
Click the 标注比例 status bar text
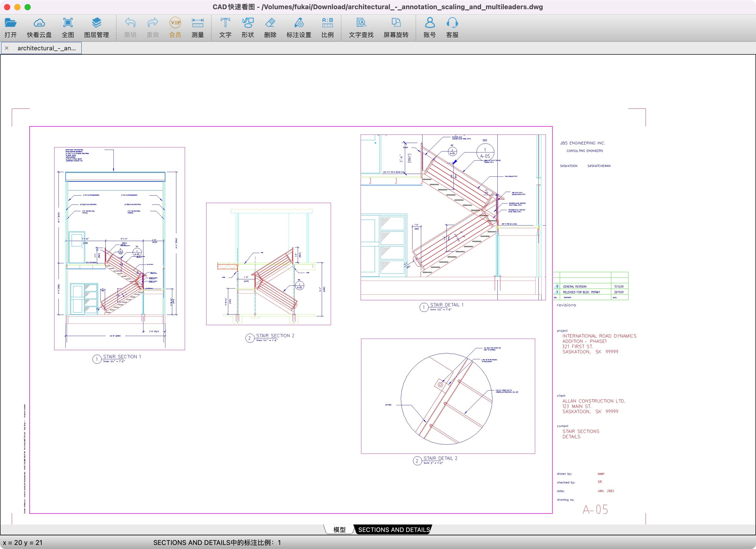(x=217, y=543)
